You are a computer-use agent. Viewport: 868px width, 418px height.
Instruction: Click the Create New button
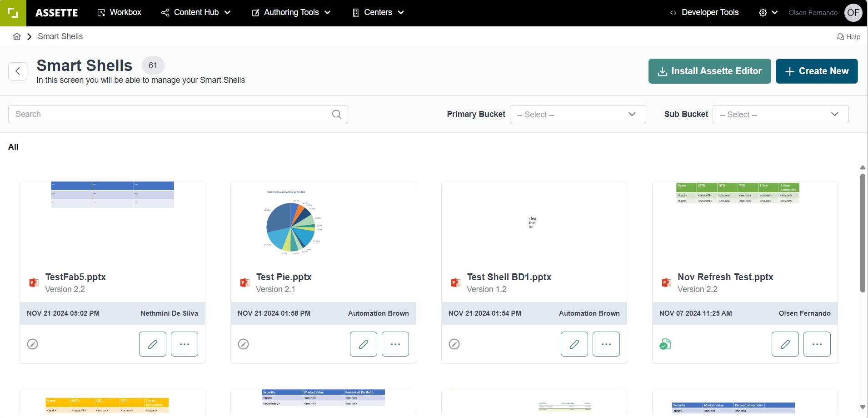pos(817,71)
